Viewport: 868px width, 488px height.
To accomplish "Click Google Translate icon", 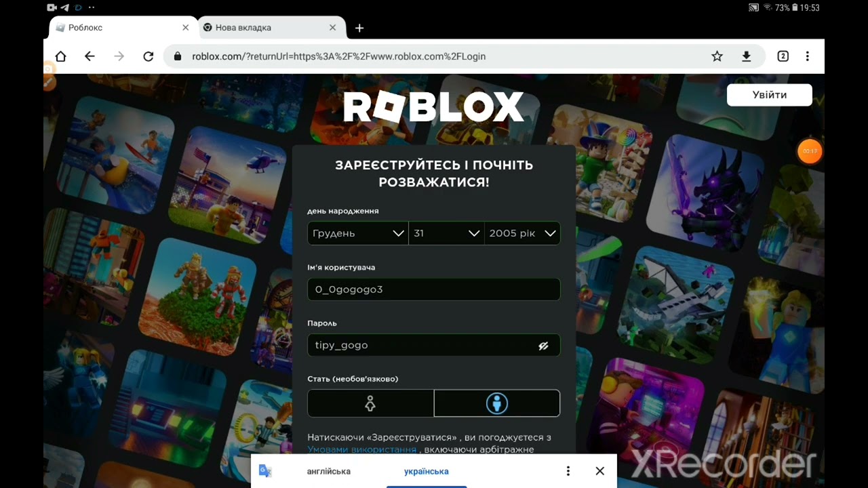I will 265,471.
